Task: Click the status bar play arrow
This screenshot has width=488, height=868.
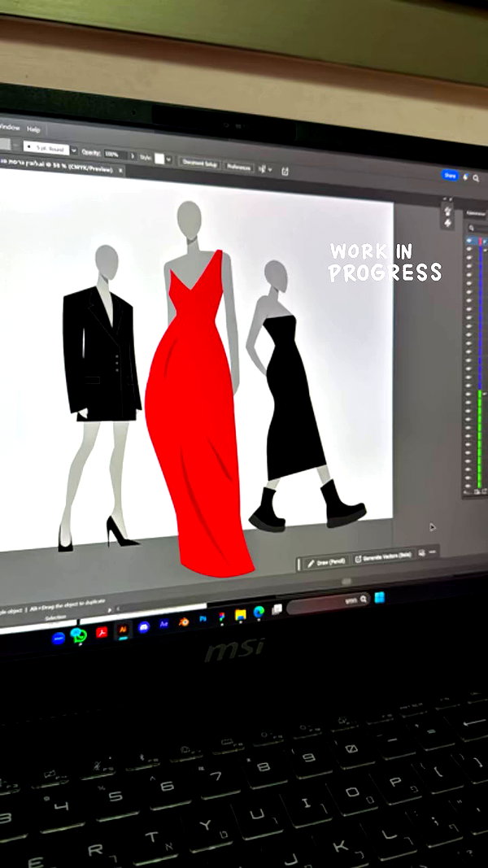Action: click(x=108, y=610)
